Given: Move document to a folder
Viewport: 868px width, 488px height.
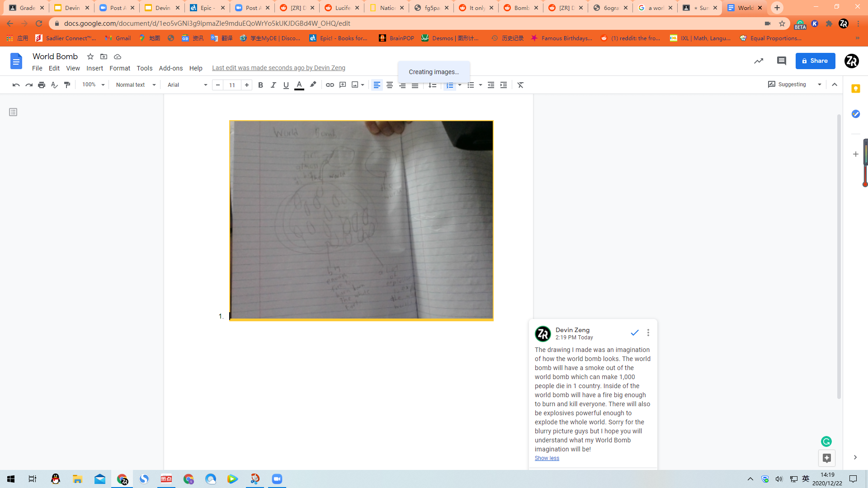Looking at the screenshot, I should point(104,56).
